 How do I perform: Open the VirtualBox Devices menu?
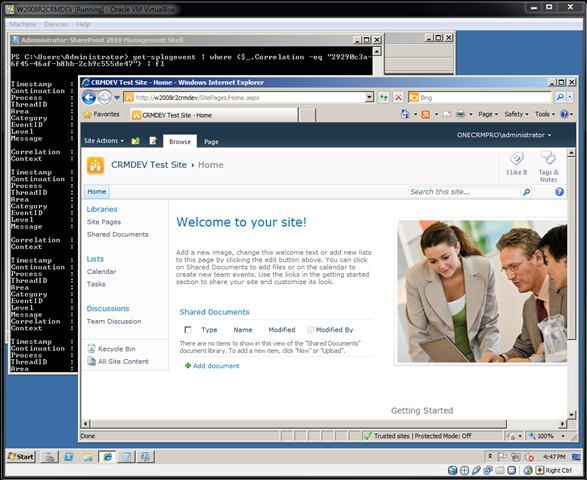[x=56, y=24]
